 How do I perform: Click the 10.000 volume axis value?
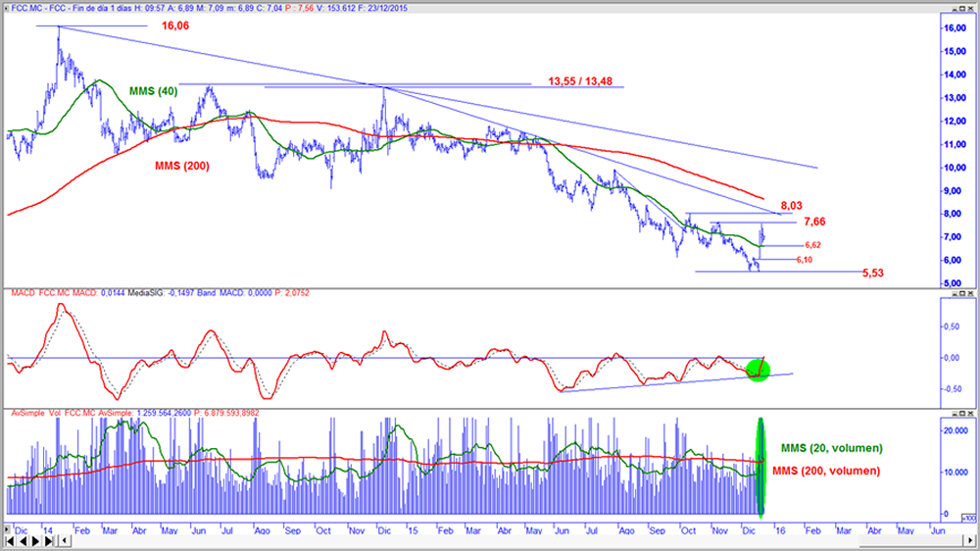(955, 473)
